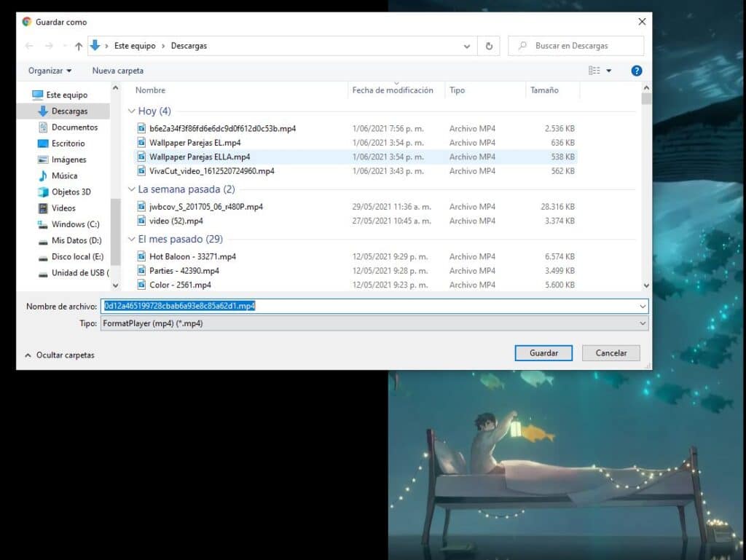The image size is (746, 560).
Task: Toggle Ocultar carpetas at bottom left
Action: coord(59,355)
